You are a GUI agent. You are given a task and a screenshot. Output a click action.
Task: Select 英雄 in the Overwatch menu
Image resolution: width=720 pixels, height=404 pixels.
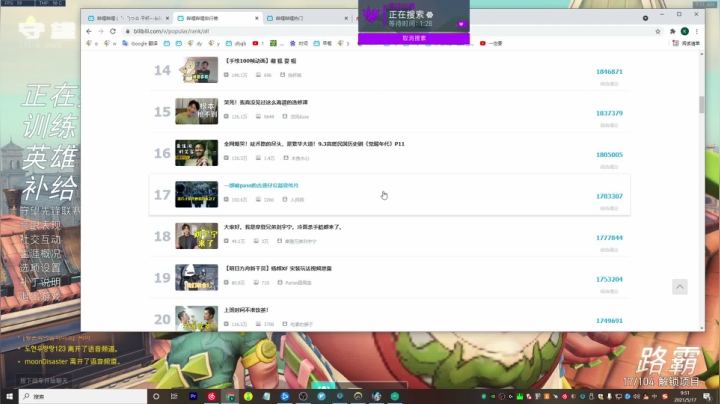point(50,157)
